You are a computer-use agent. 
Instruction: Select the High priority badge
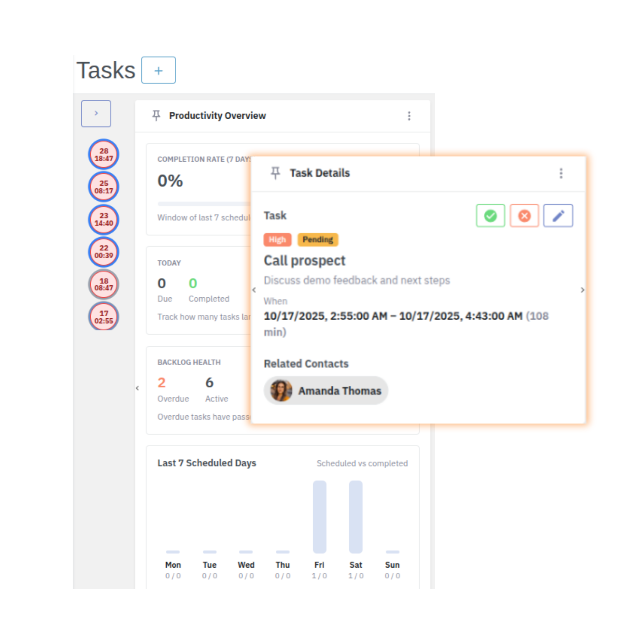[x=277, y=239]
